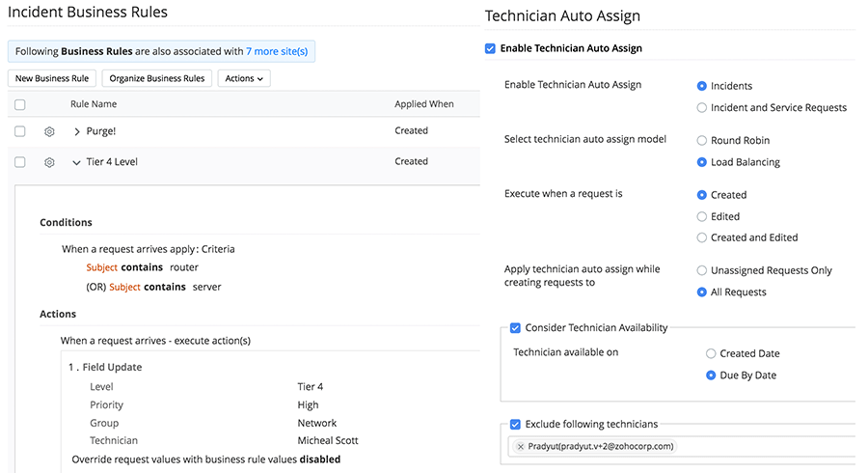Click the gear icon beside Tier 4 Level

pyautogui.click(x=49, y=162)
